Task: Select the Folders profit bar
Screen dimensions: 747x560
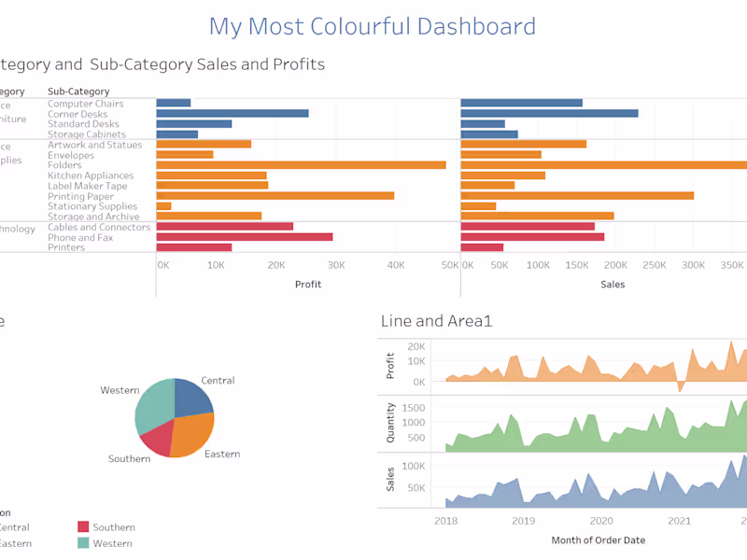Action: coord(299,165)
